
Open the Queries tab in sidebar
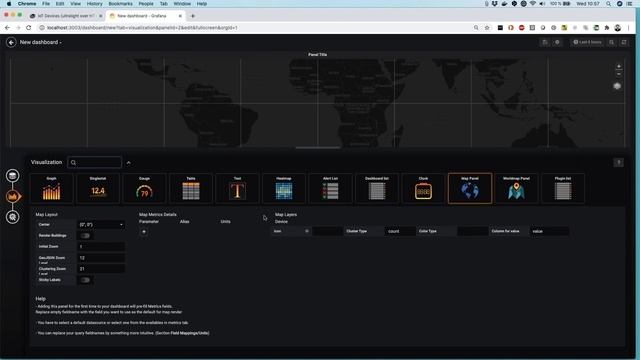pyautogui.click(x=13, y=176)
